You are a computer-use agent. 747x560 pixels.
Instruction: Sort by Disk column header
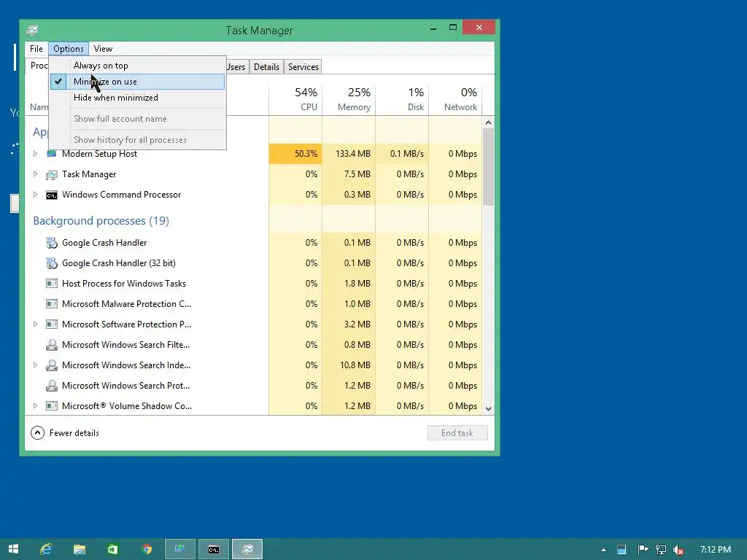click(x=402, y=99)
